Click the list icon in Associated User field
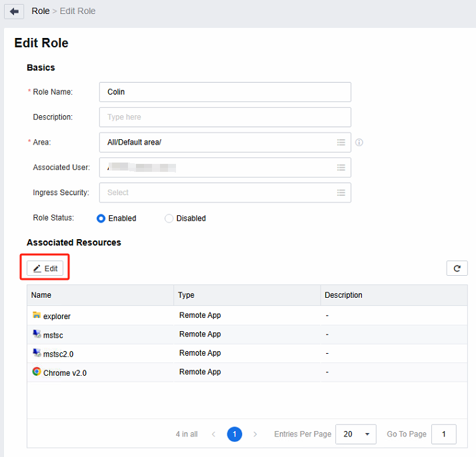 341,168
